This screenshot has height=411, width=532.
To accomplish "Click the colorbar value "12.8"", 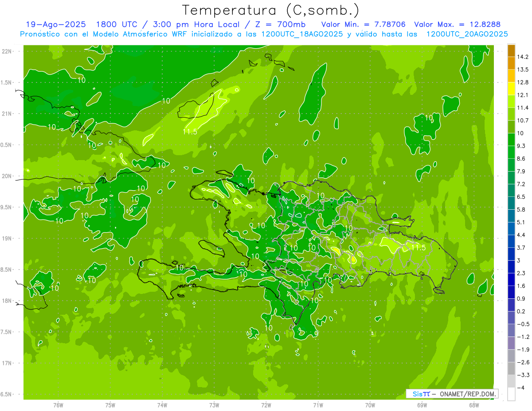I will tap(523, 82).
